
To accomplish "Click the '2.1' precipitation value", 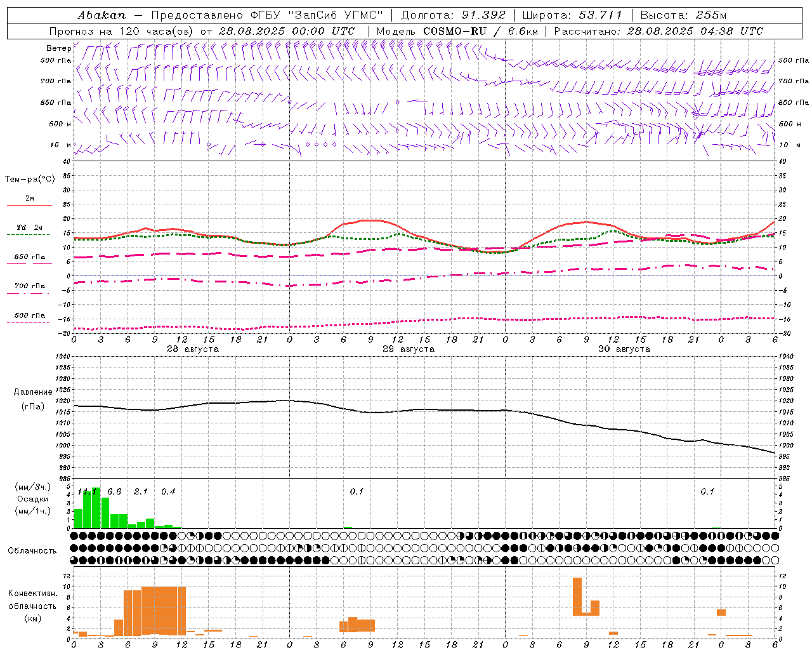I will [141, 492].
